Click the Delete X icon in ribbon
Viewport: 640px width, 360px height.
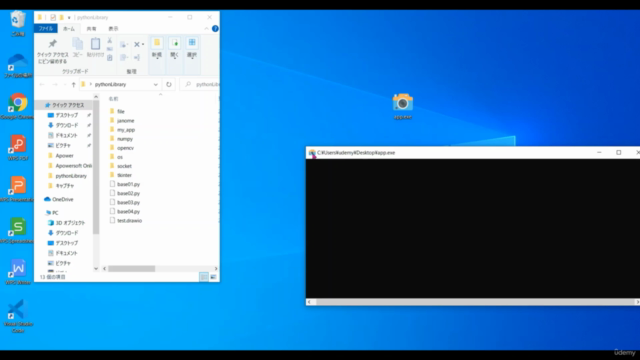[x=138, y=44]
